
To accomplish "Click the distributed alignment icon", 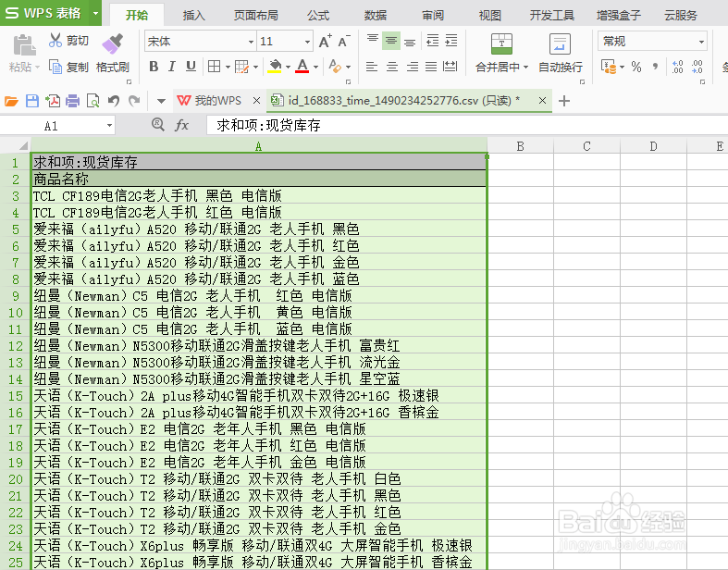I will click(x=450, y=67).
